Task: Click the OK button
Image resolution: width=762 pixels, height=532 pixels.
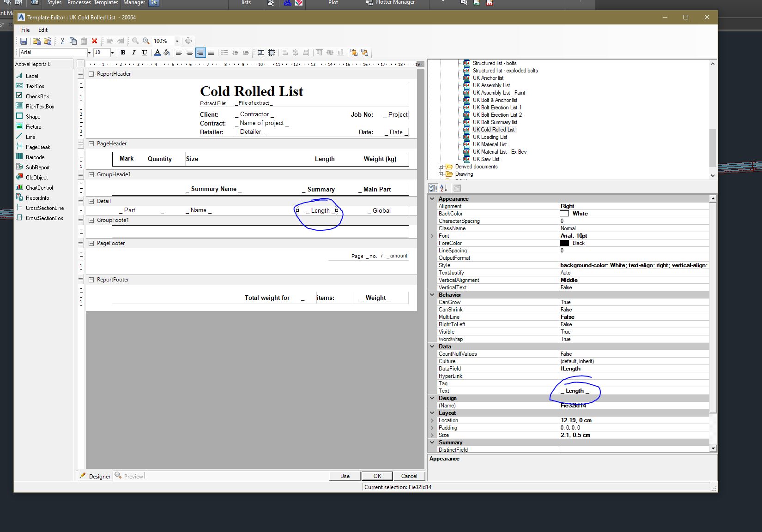Action: (377, 476)
